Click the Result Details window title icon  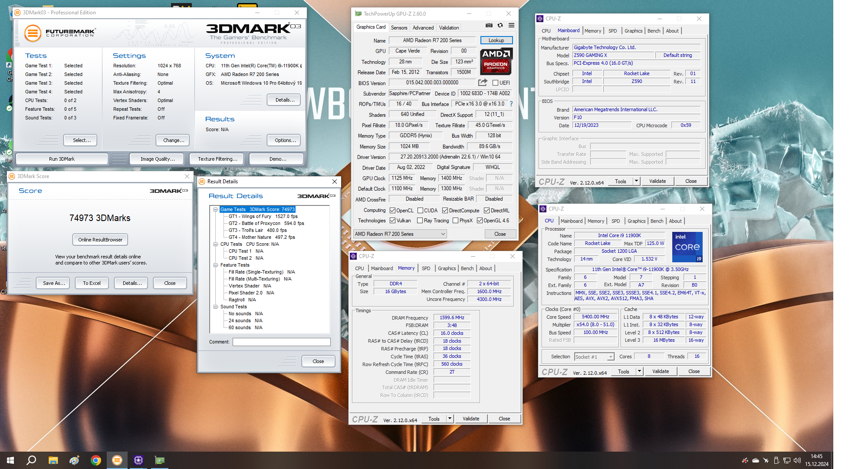202,182
